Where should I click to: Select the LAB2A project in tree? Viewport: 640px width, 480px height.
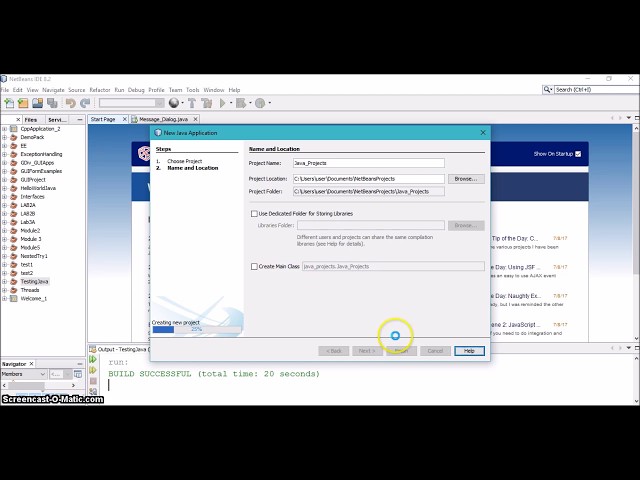coord(28,205)
